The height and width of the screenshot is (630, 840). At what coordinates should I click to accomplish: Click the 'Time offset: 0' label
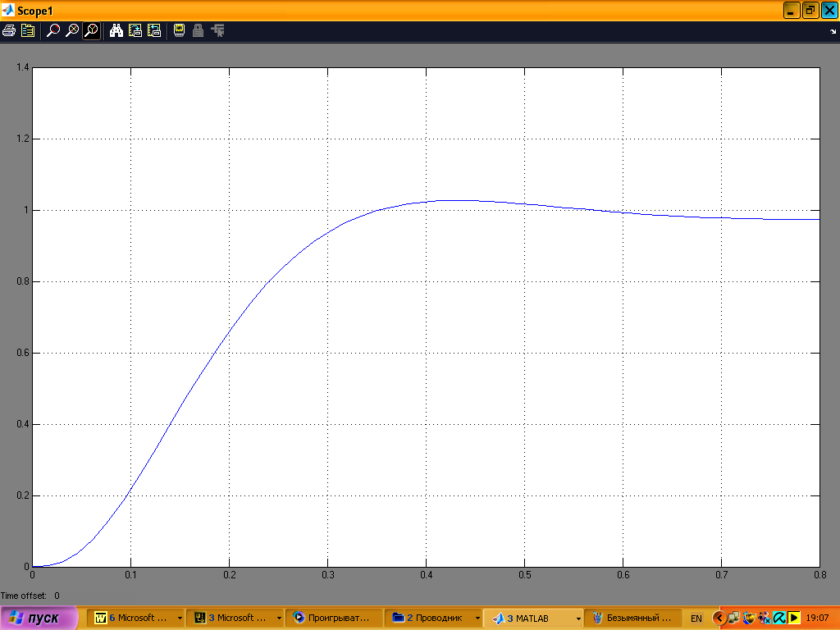click(30, 596)
